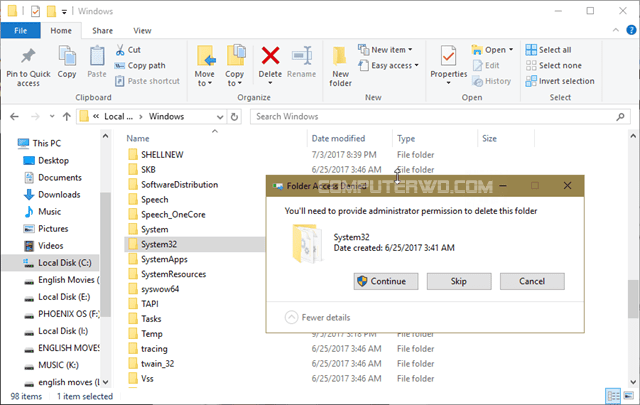Click the properties checkmark quick access icon
The image size is (640, 405).
tap(36, 11)
